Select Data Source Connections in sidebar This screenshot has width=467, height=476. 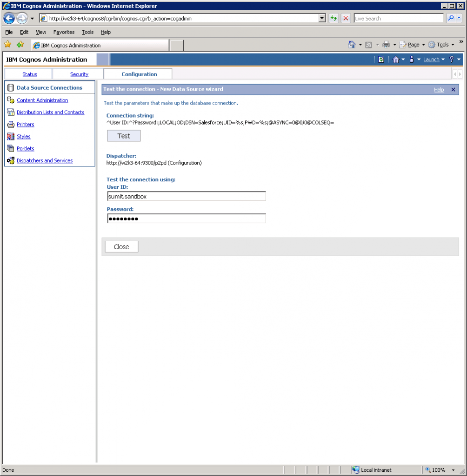[49, 88]
